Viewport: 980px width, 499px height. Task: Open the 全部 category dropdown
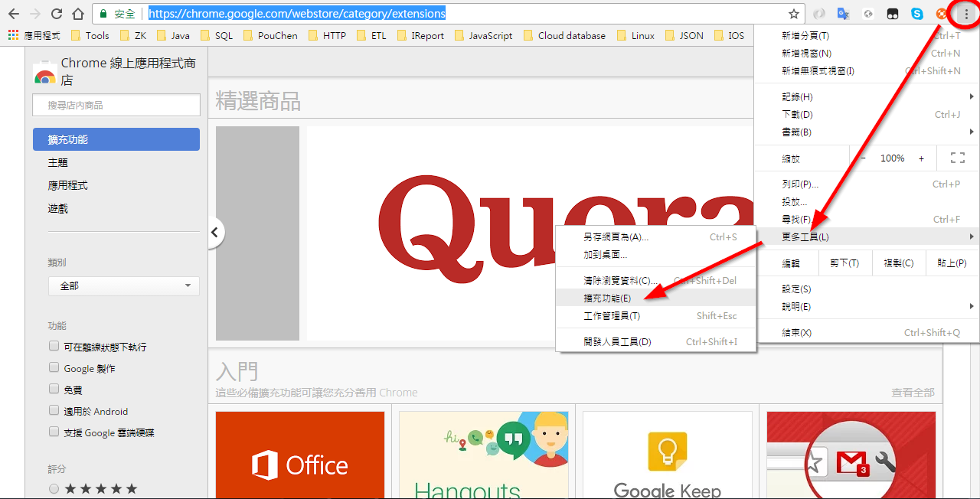coord(123,285)
